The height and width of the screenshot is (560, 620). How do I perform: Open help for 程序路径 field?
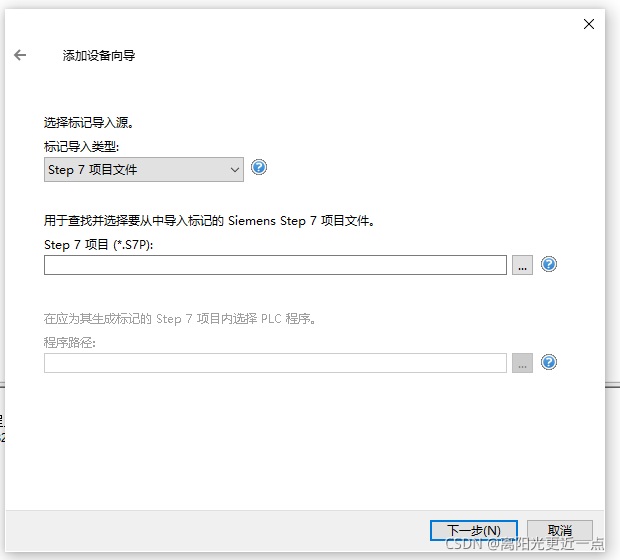click(x=549, y=362)
